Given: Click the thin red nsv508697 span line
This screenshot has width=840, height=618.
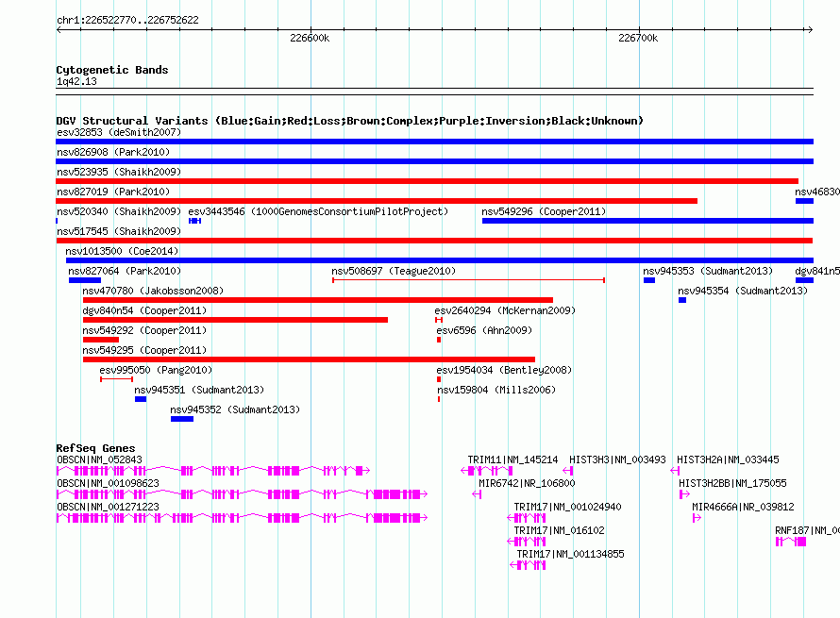Looking at the screenshot, I should pyautogui.click(x=469, y=280).
